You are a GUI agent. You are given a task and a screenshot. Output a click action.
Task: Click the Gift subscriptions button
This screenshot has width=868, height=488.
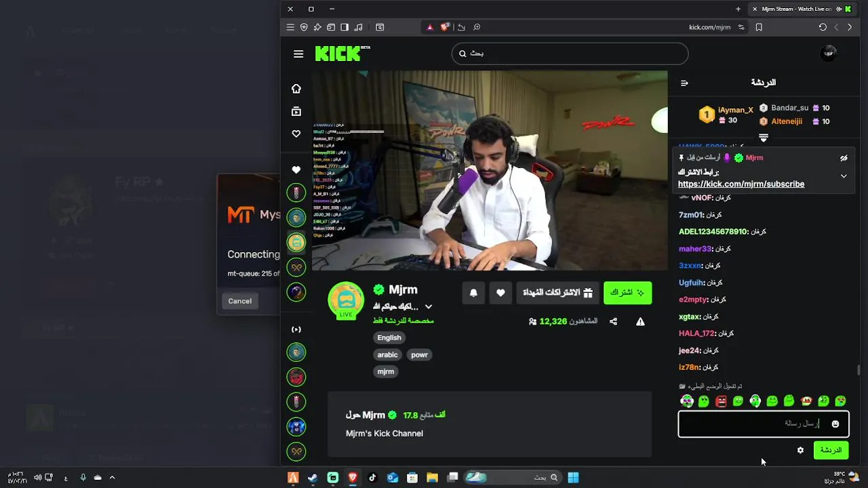[x=558, y=293]
